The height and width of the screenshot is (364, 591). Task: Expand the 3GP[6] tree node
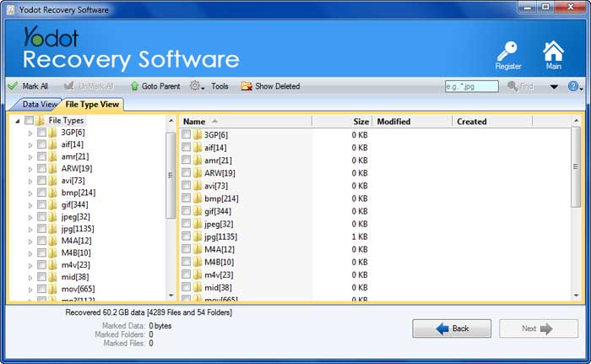pyautogui.click(x=30, y=133)
